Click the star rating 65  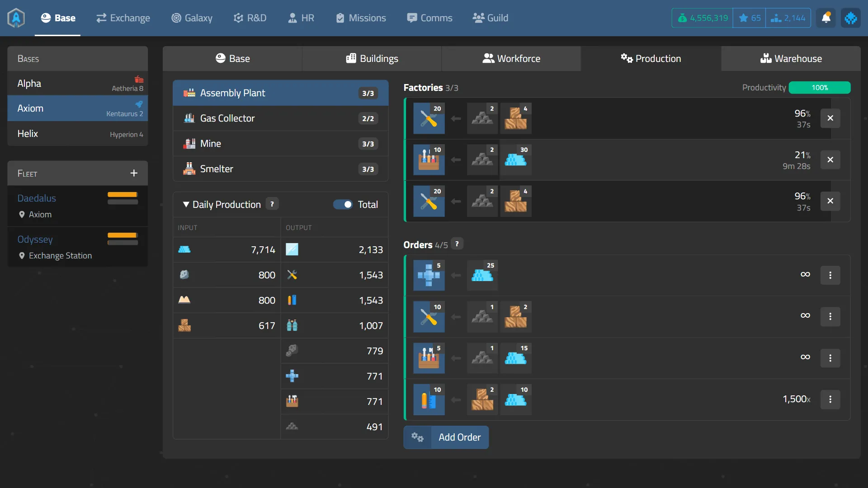coord(749,18)
